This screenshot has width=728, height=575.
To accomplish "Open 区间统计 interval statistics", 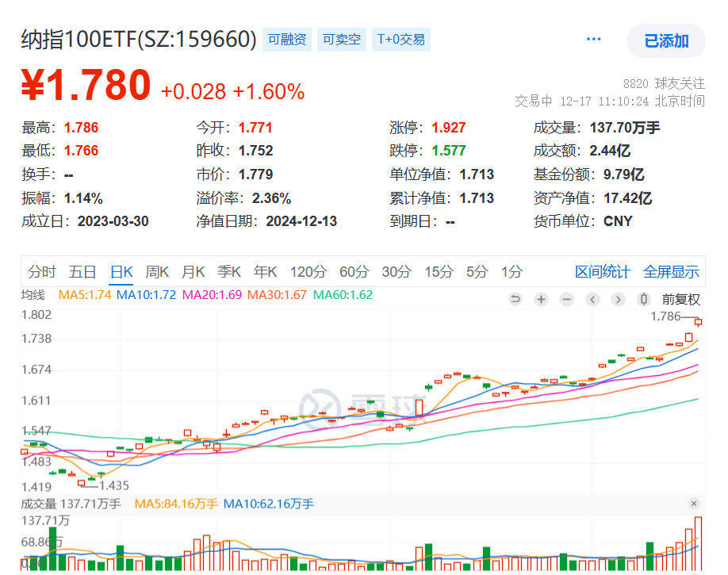I will click(602, 271).
